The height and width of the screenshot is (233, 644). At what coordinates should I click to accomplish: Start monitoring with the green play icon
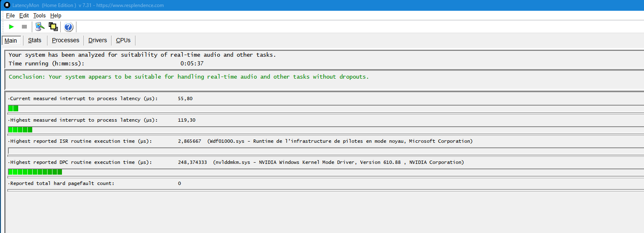point(12,27)
